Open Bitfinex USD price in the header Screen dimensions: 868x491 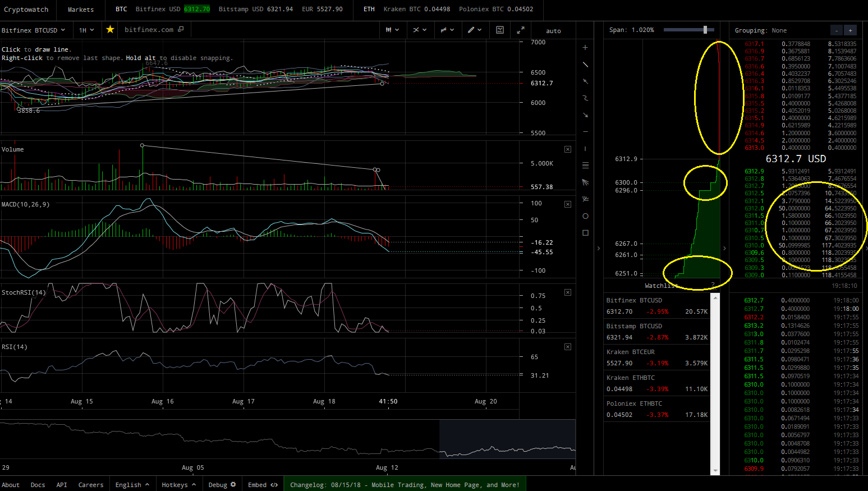pyautogui.click(x=173, y=9)
